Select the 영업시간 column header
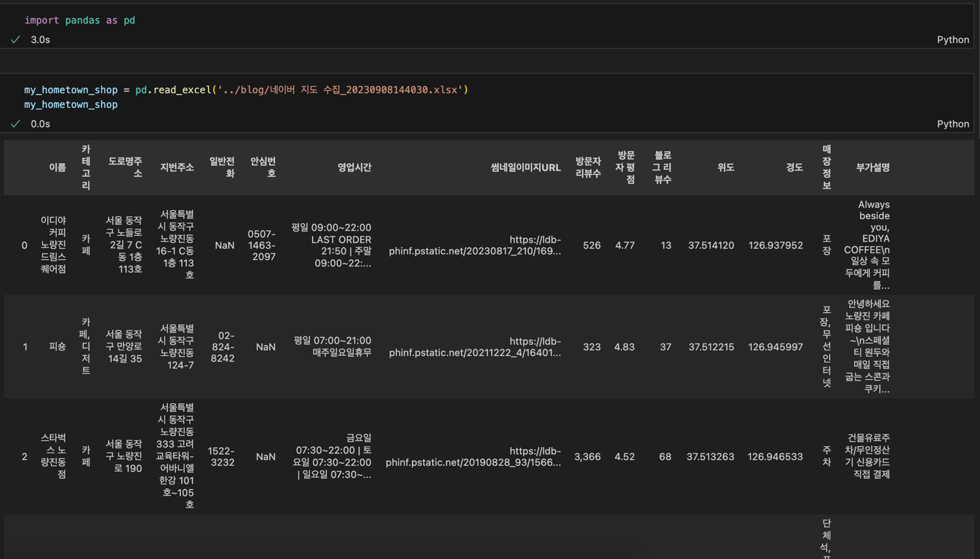This screenshot has width=980, height=559. pyautogui.click(x=354, y=167)
